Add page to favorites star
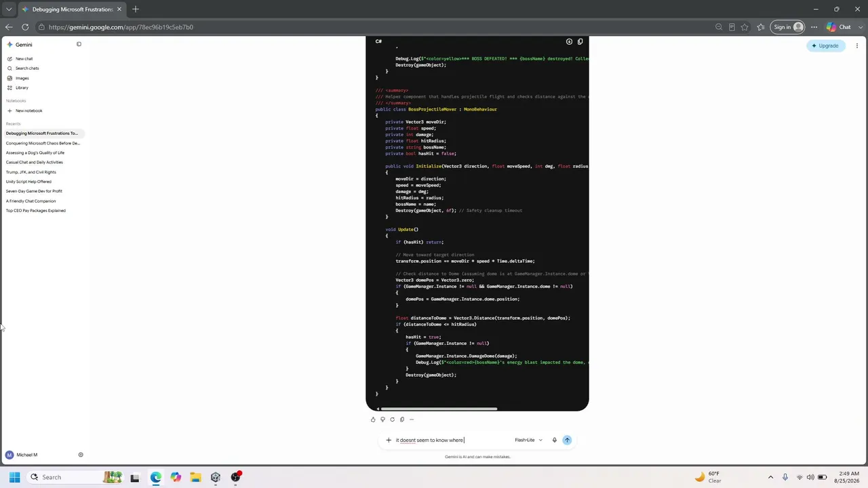868x488 pixels. click(745, 27)
